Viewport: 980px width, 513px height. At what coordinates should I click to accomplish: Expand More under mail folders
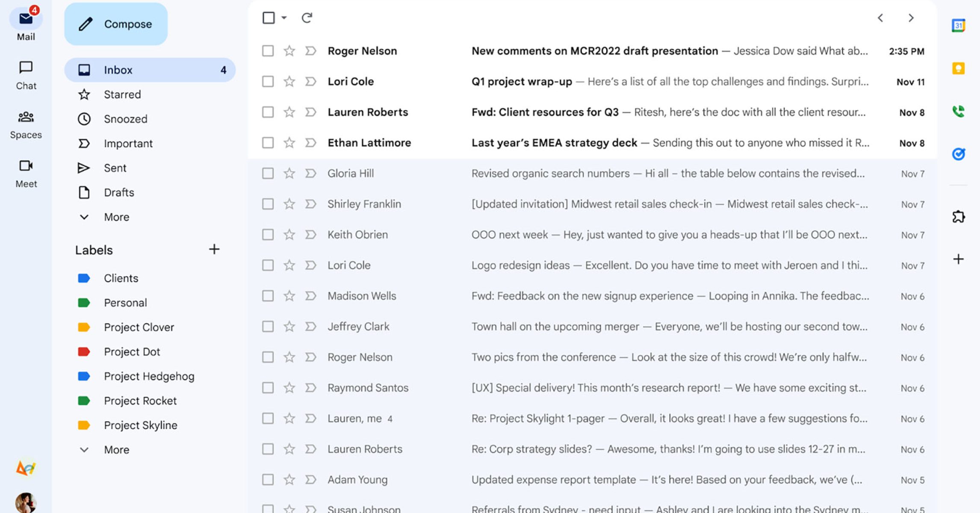tap(116, 217)
